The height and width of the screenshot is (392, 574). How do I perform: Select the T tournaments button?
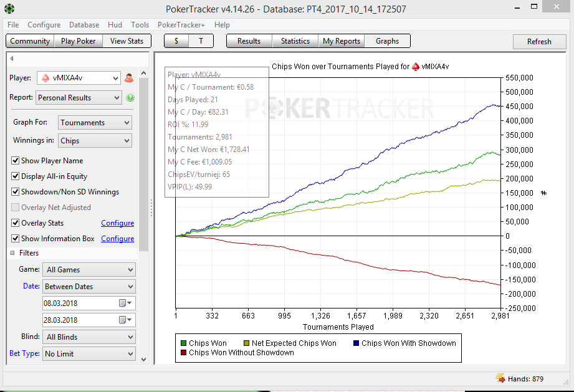(x=201, y=41)
